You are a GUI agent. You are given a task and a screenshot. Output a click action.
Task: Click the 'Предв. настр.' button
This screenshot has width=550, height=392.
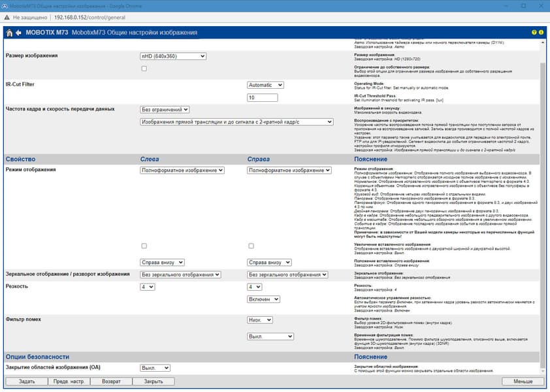(x=69, y=382)
